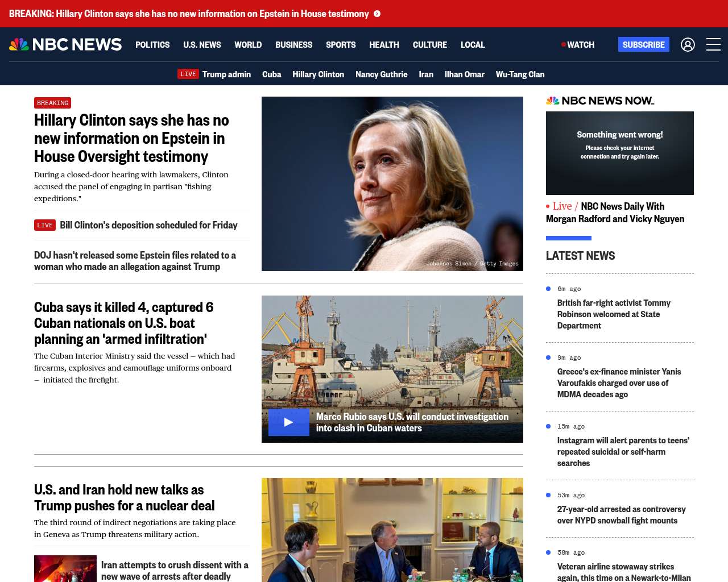
Task: Read the Tommy Robinson State Department story
Action: 614,314
